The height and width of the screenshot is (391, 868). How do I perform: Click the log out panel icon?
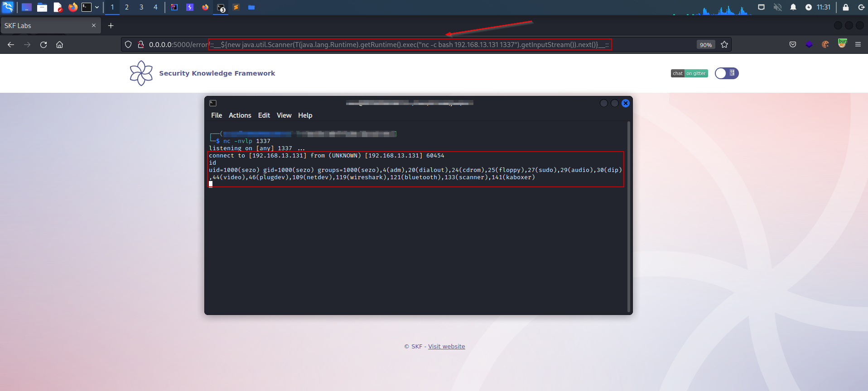[x=861, y=7]
